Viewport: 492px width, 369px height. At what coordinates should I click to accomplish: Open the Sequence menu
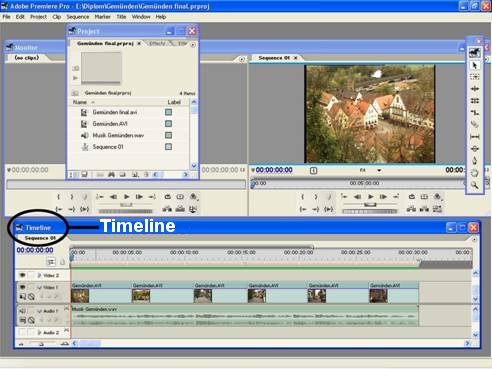(x=78, y=17)
